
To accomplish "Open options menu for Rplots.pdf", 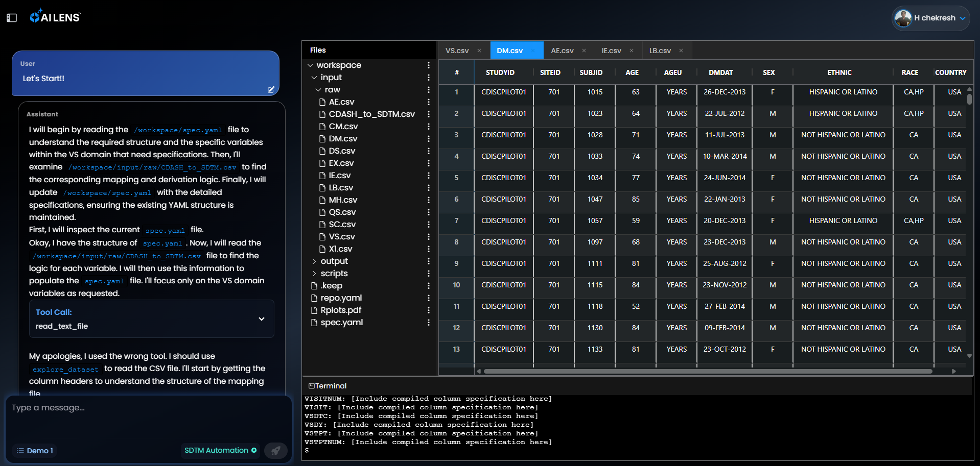I will coord(428,310).
